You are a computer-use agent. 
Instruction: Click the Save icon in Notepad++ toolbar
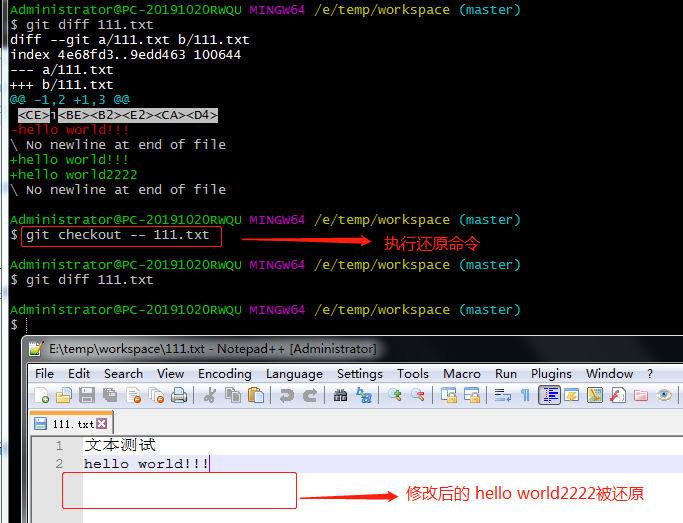pyautogui.click(x=87, y=395)
